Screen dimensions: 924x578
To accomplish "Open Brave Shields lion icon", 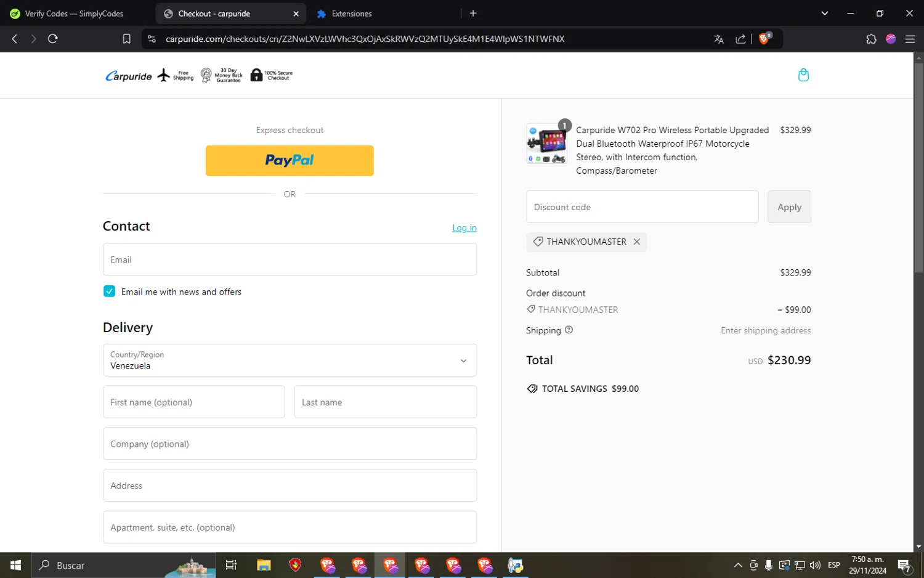I will click(765, 38).
